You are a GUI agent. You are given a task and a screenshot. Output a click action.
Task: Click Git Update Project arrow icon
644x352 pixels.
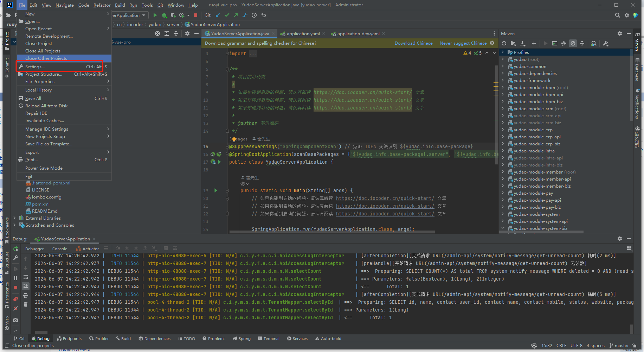pyautogui.click(x=218, y=15)
